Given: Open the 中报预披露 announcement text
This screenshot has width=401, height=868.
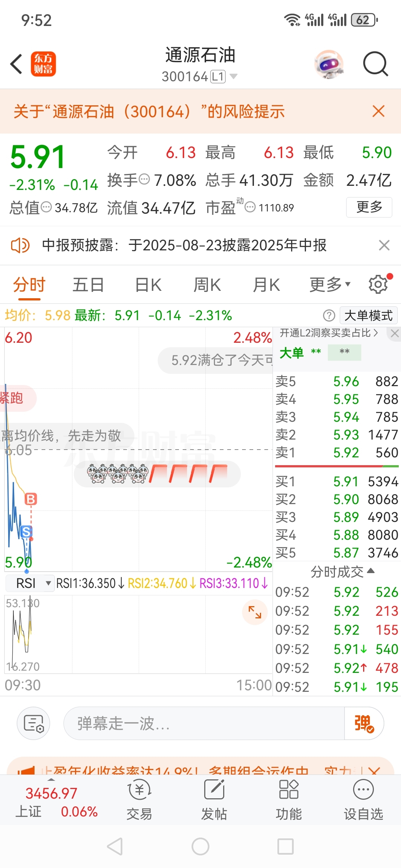Looking at the screenshot, I should (184, 245).
